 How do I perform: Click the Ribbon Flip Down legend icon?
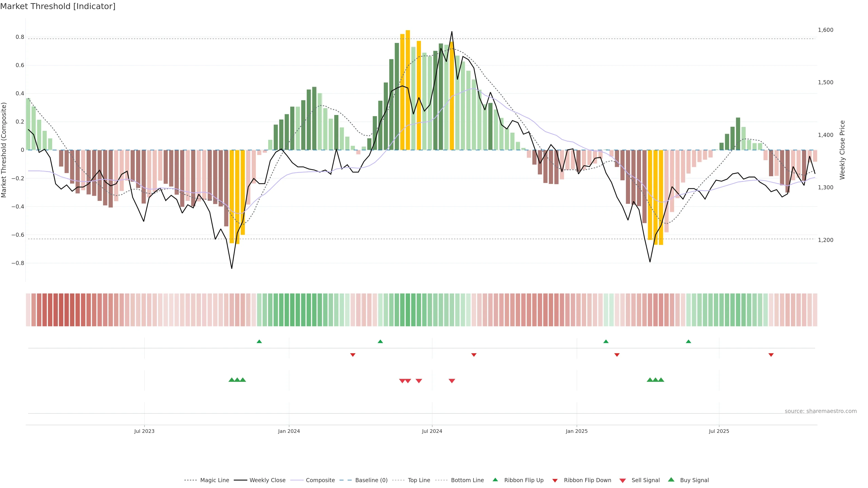[555, 481]
